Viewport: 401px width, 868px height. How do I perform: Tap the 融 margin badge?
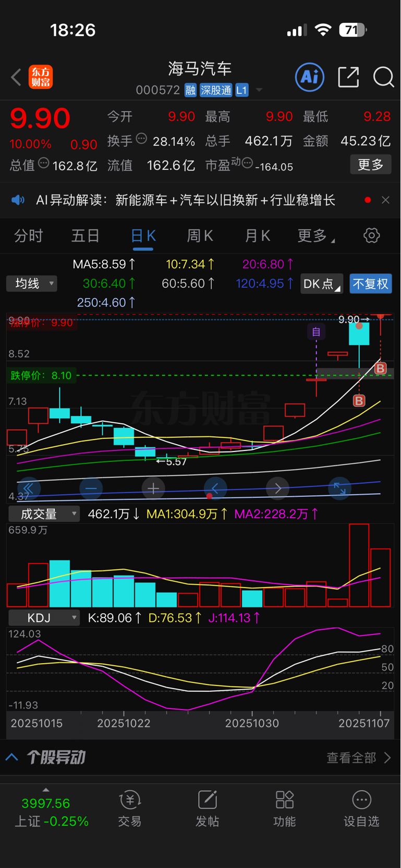tap(190, 90)
